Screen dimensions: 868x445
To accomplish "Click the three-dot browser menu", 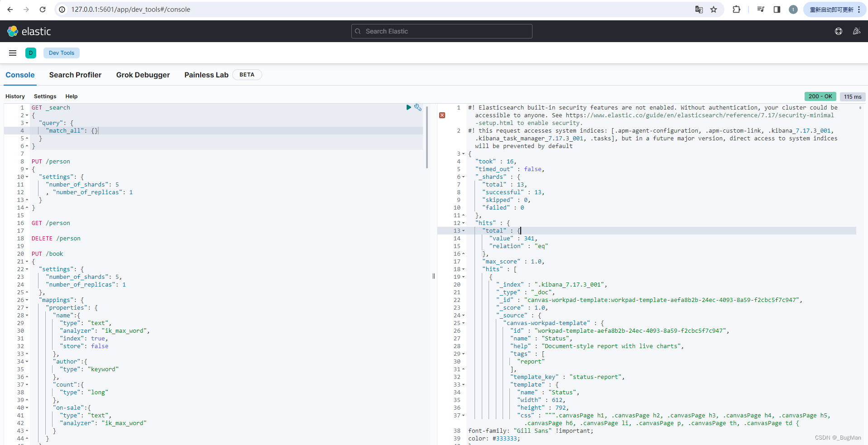I will (859, 10).
